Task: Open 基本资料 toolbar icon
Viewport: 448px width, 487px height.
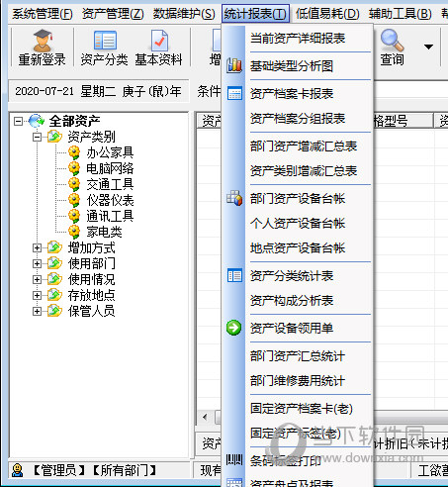Action: pos(158,48)
